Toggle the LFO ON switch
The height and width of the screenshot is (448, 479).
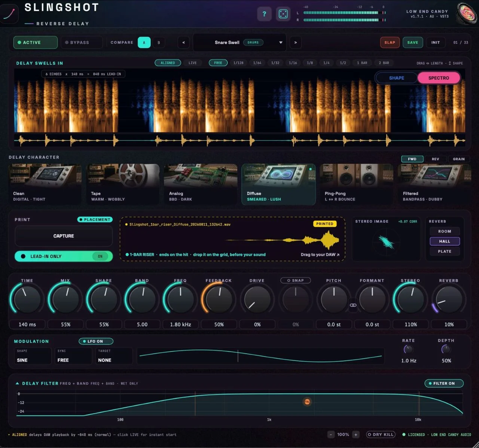coord(96,341)
